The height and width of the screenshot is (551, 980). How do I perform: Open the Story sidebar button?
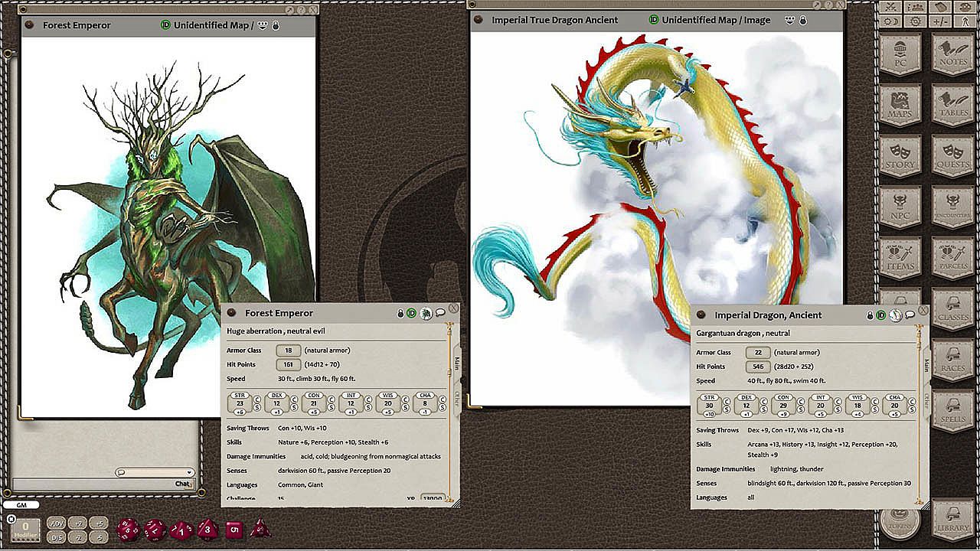click(x=900, y=155)
